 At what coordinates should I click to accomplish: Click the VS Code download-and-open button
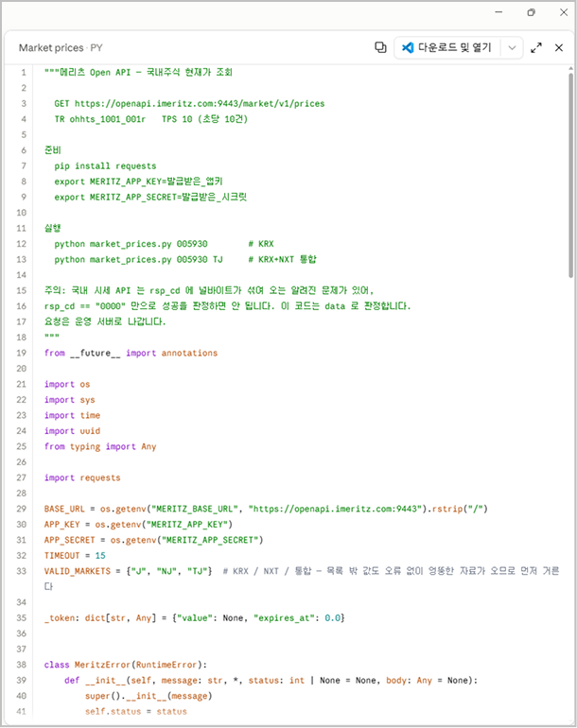point(447,47)
